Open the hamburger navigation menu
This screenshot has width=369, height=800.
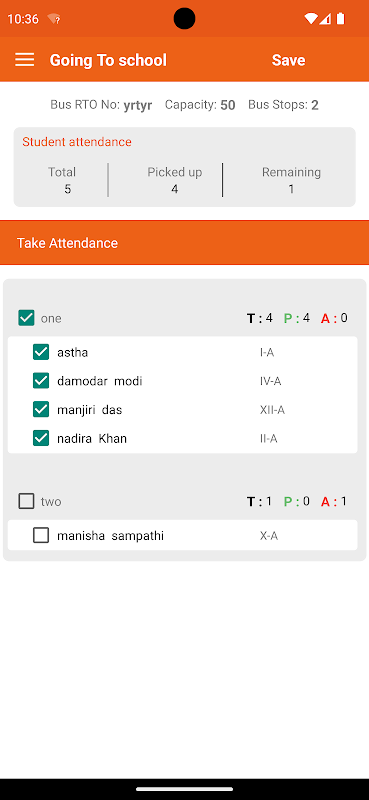coord(24,60)
